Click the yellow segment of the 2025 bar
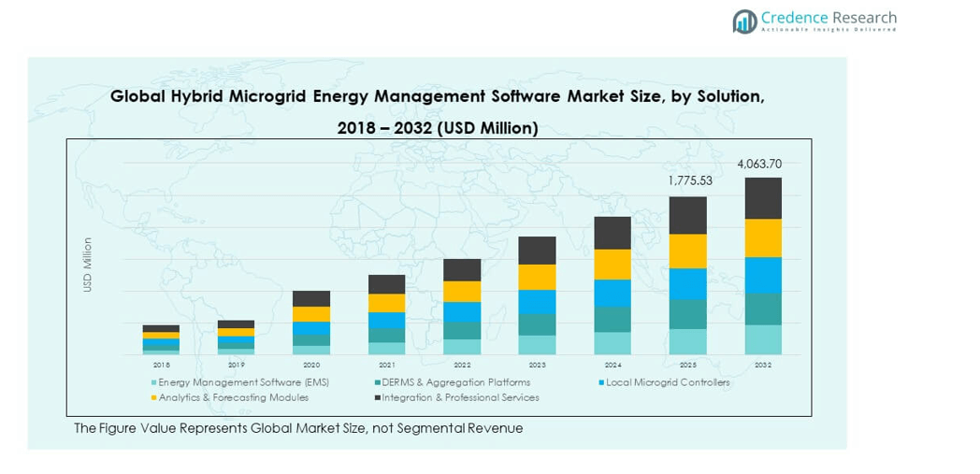Image resolution: width=980 pixels, height=474 pixels. [687, 251]
